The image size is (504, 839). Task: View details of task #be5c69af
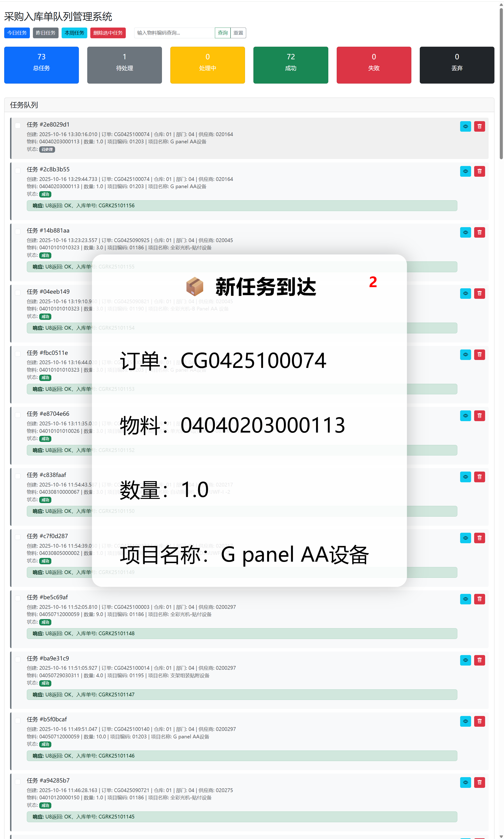click(465, 599)
